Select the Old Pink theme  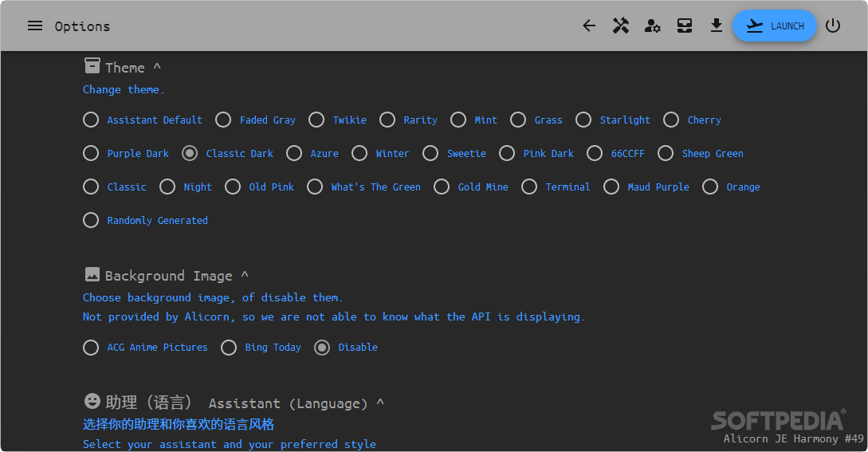(233, 187)
